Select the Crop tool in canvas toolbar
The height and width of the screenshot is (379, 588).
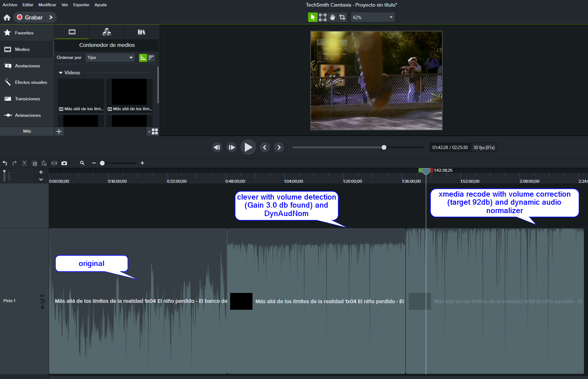click(342, 17)
